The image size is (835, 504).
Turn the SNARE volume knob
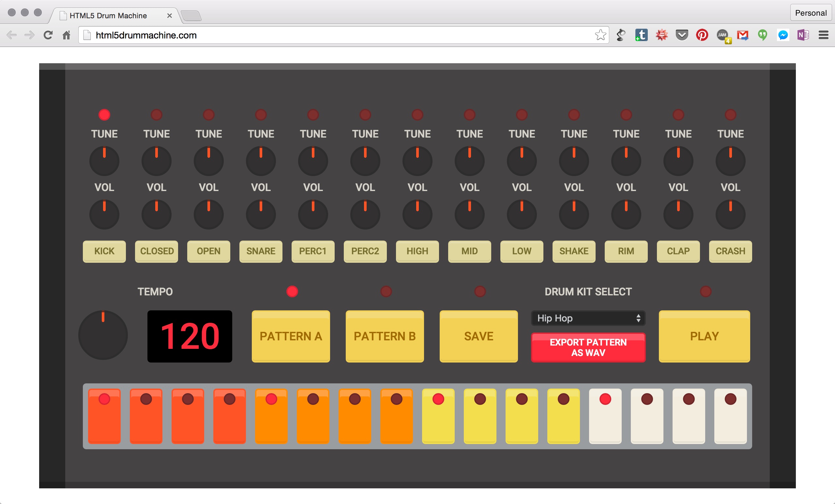(261, 214)
